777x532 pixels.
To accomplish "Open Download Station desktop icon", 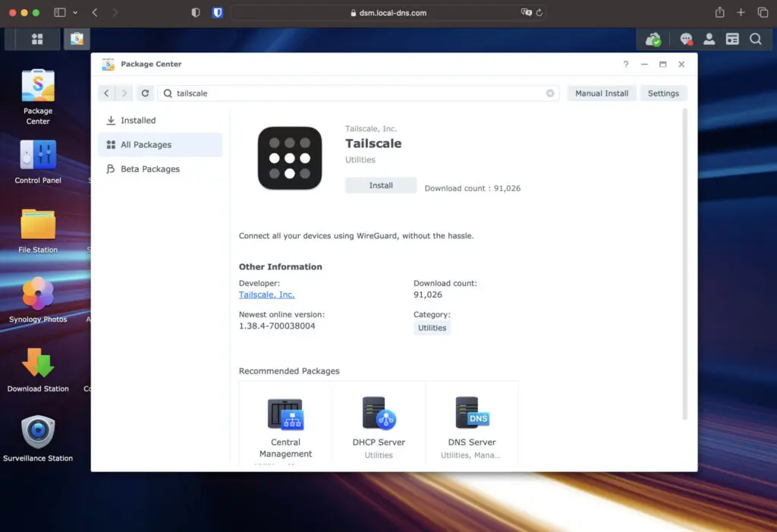I will [38, 370].
